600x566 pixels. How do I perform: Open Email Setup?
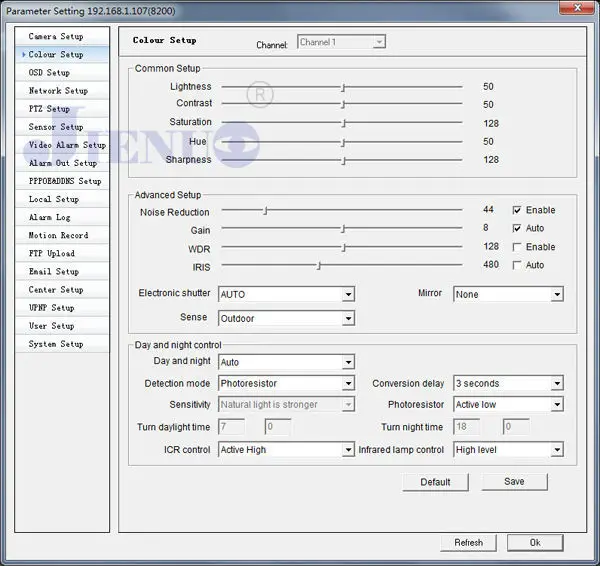pyautogui.click(x=62, y=272)
